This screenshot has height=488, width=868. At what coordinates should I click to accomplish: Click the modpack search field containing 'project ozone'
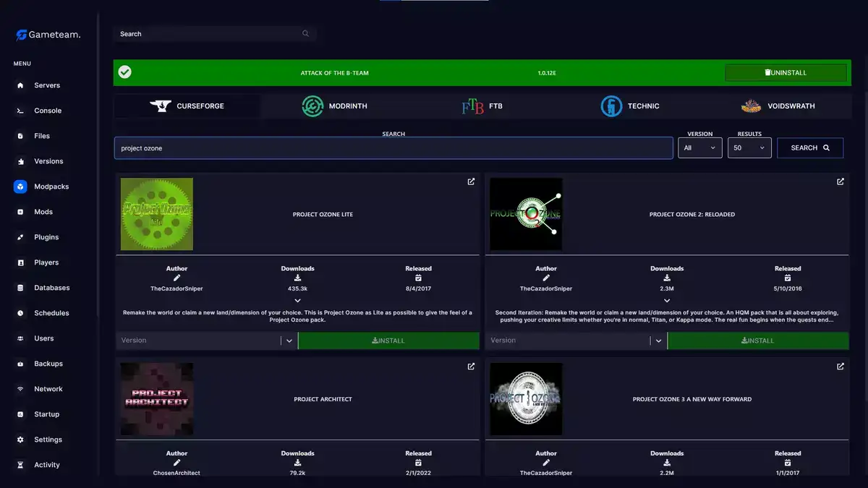coord(393,148)
